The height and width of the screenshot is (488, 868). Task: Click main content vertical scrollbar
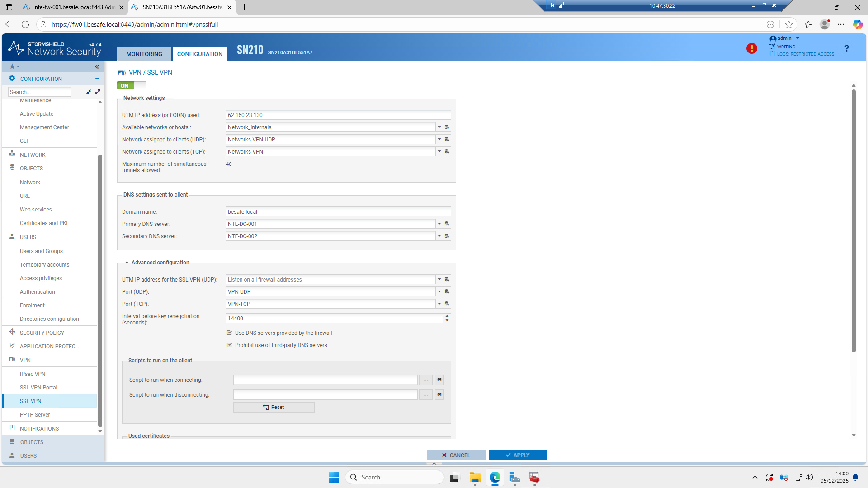point(854,221)
